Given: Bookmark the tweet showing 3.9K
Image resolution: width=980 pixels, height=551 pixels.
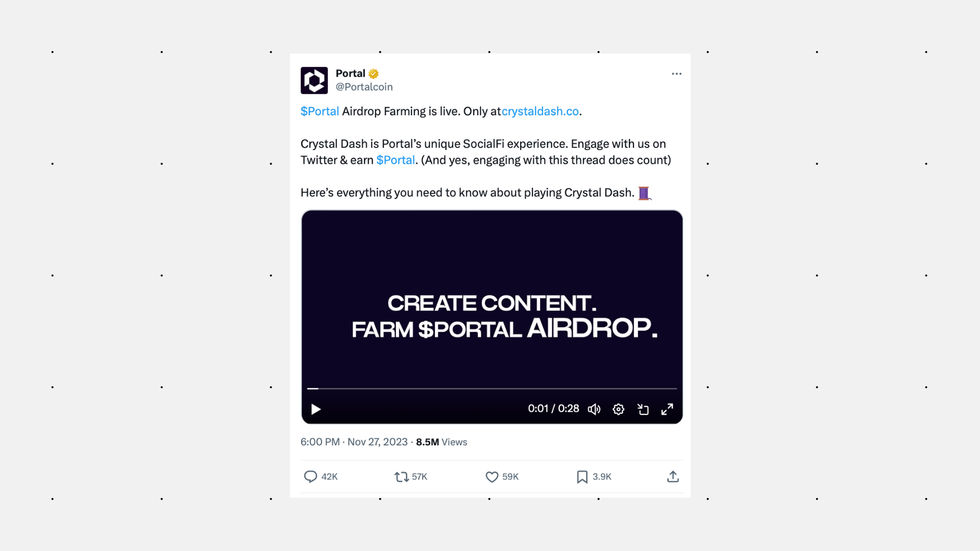Looking at the screenshot, I should [582, 477].
